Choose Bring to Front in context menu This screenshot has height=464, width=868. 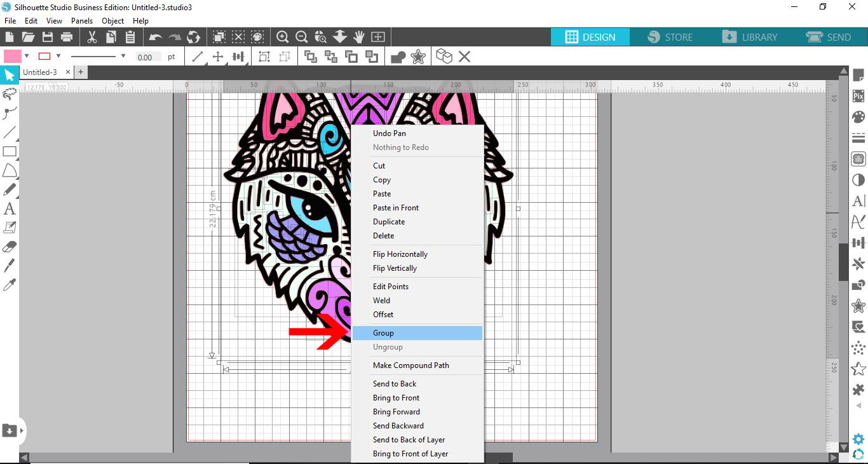tap(417, 398)
